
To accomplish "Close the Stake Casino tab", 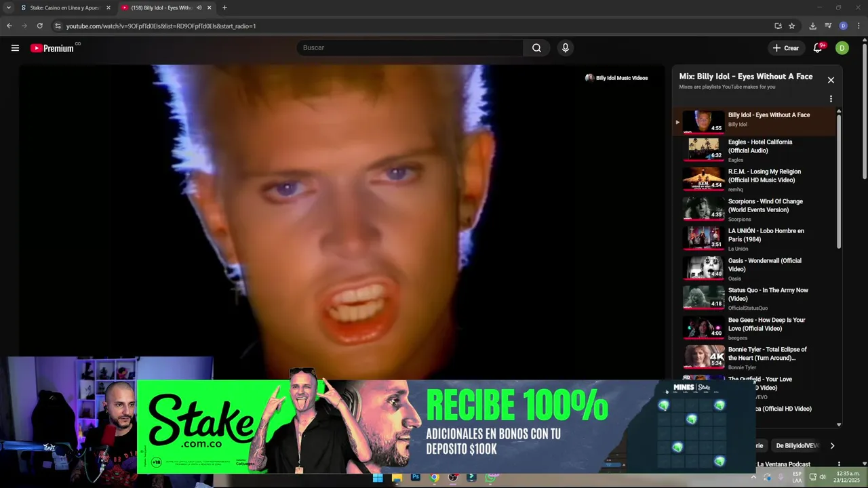I will (x=108, y=7).
